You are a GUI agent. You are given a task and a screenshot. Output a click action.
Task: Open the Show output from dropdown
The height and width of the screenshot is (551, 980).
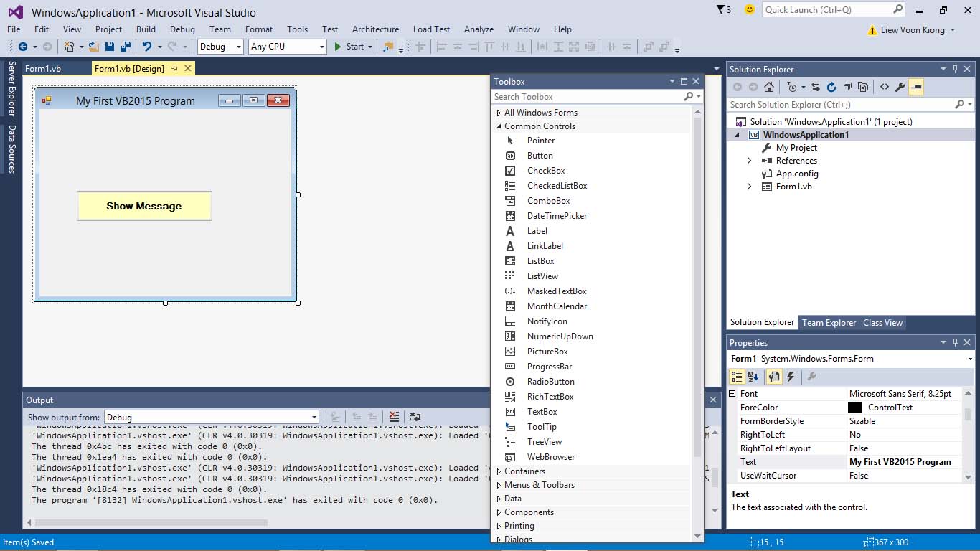[314, 417]
